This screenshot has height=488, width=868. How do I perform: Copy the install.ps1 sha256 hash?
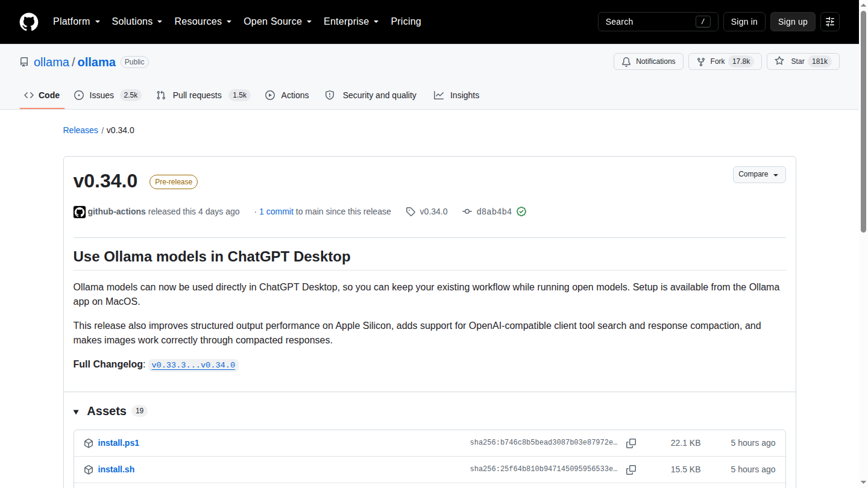point(631,443)
